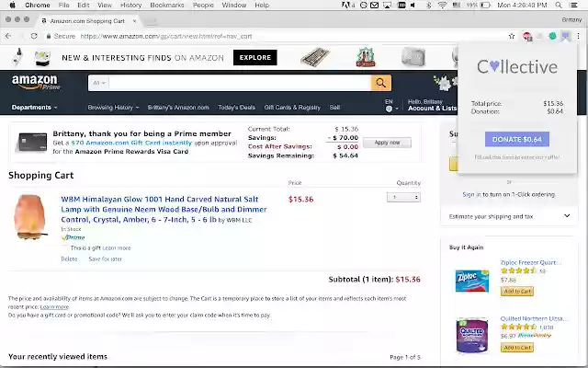Click the purple Collective extension icon
588x368 pixels.
(x=565, y=36)
